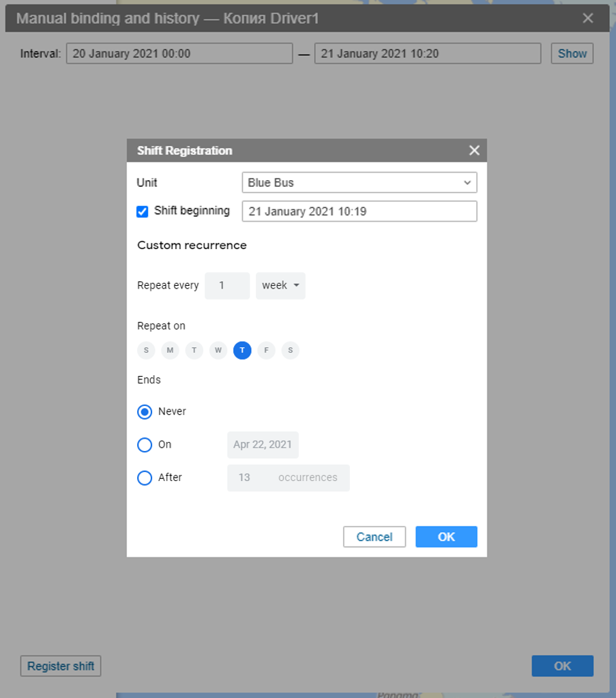The width and height of the screenshot is (616, 698).
Task: Toggle Sunday in Repeat on days
Action: tap(146, 351)
